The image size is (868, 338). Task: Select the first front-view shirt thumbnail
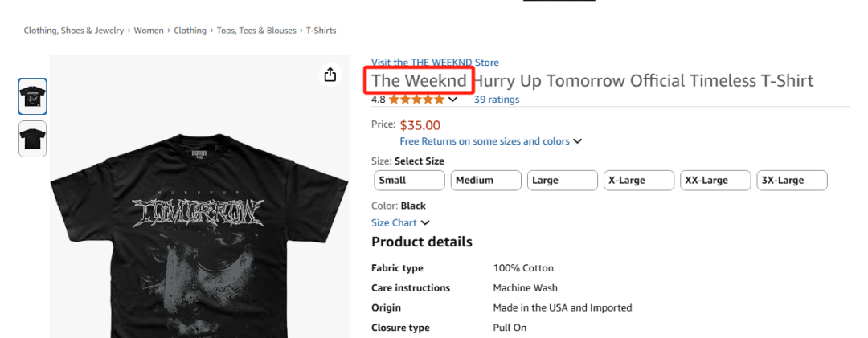(x=32, y=96)
